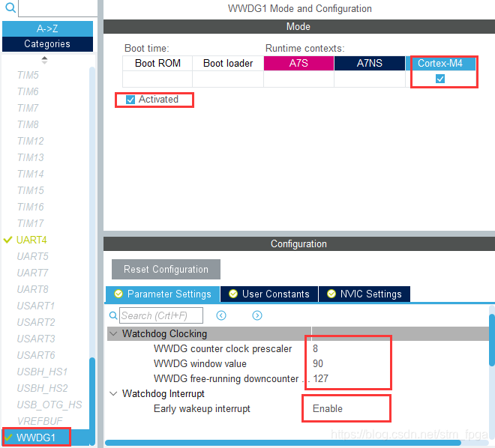495x448 pixels.
Task: Select USART6 in the peripheral list
Action: point(36,355)
